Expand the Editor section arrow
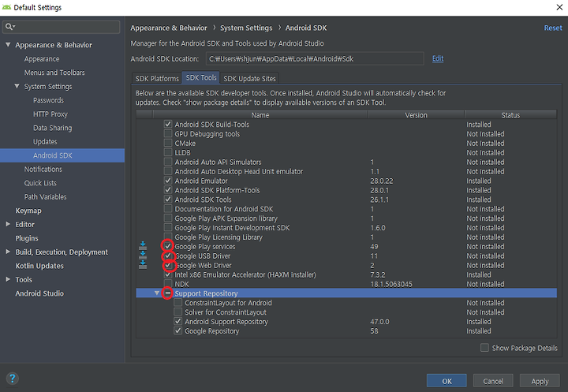The image size is (568, 392). point(8,224)
